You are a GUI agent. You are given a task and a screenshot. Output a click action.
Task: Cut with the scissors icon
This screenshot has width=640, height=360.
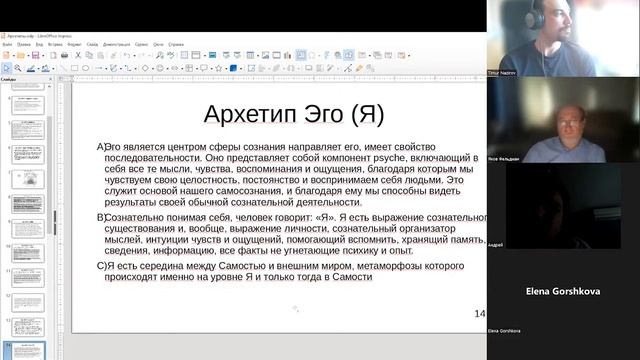(78, 55)
